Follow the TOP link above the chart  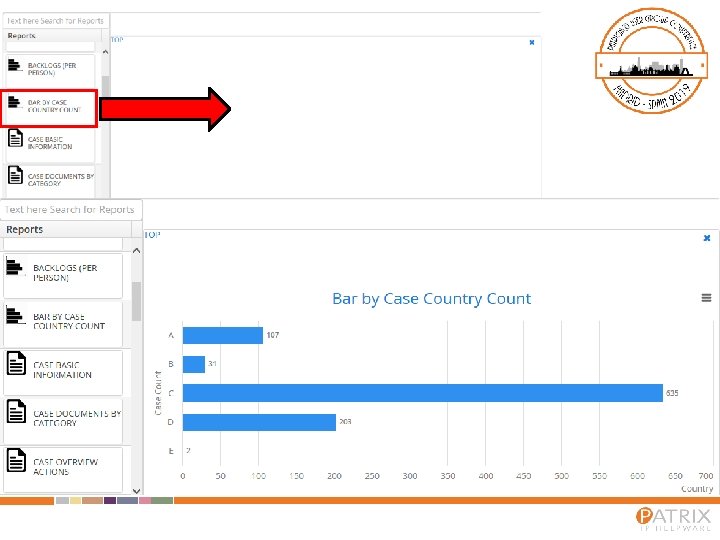coord(152,235)
